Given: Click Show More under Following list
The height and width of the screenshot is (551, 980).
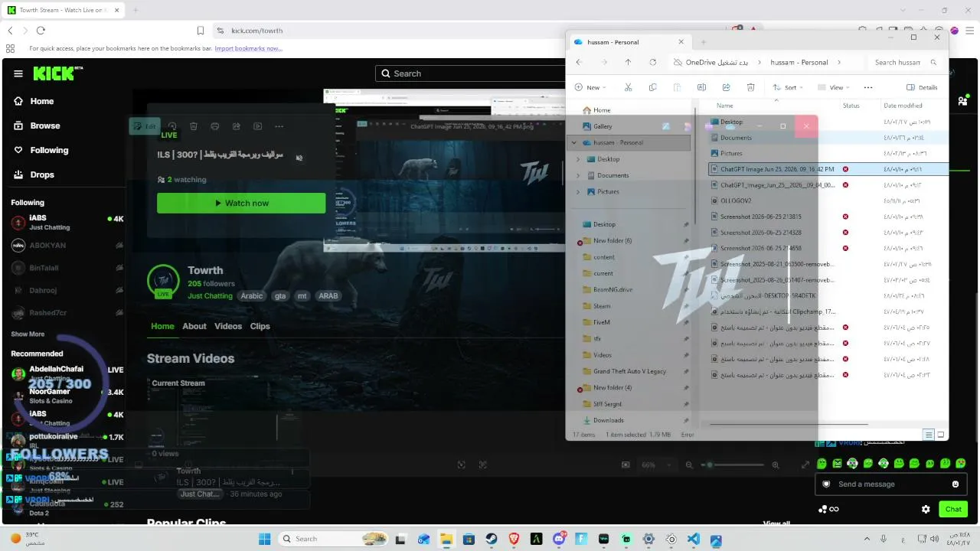Looking at the screenshot, I should click(28, 334).
